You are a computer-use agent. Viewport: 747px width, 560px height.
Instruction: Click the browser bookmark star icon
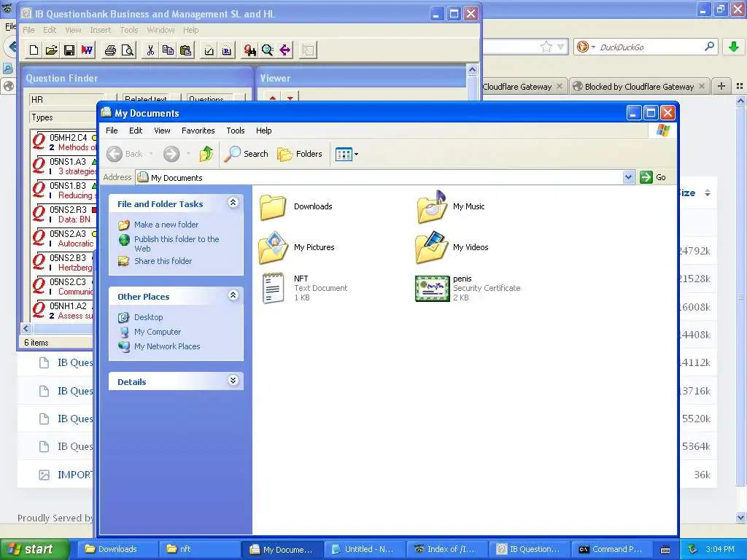coord(546,47)
